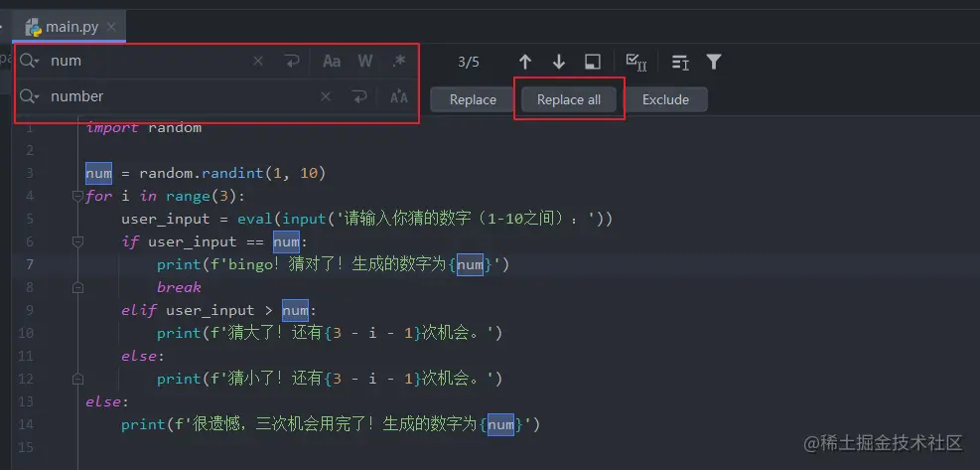Open search results in find window

(x=593, y=62)
